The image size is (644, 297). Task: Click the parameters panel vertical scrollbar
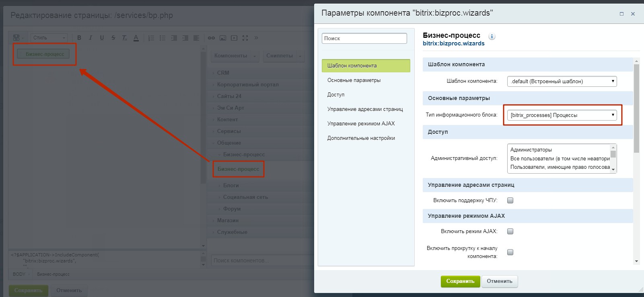click(x=636, y=109)
